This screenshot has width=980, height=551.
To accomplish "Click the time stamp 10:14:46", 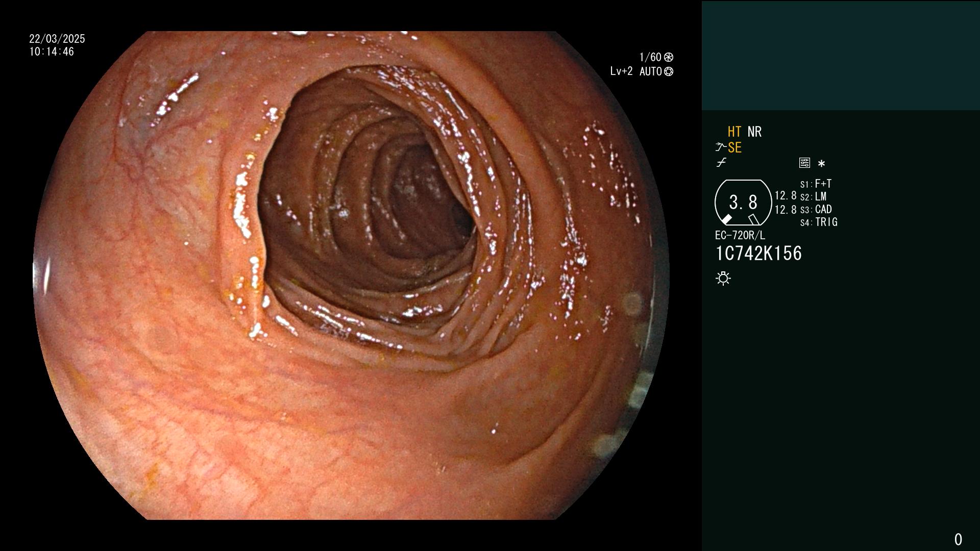I will pos(52,52).
